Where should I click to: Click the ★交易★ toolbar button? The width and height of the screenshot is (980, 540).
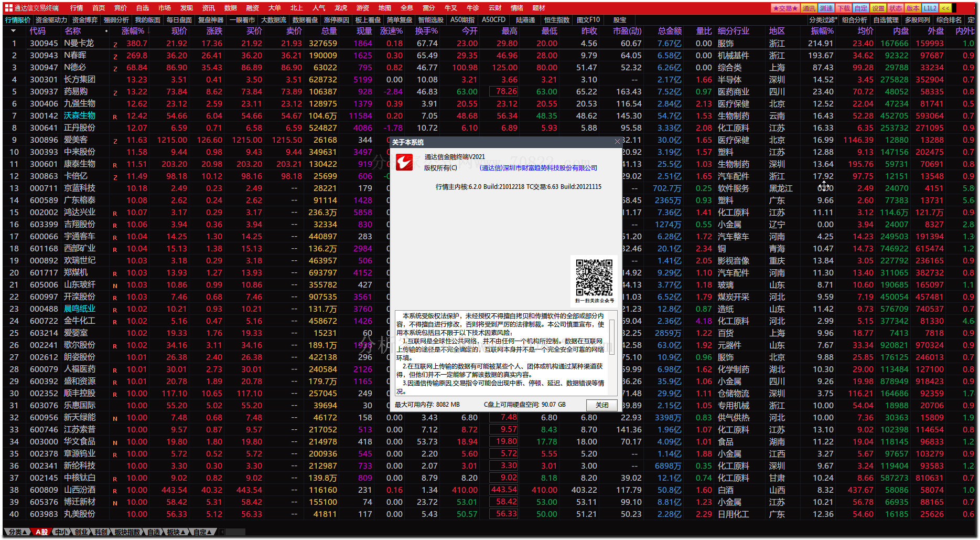coord(785,8)
